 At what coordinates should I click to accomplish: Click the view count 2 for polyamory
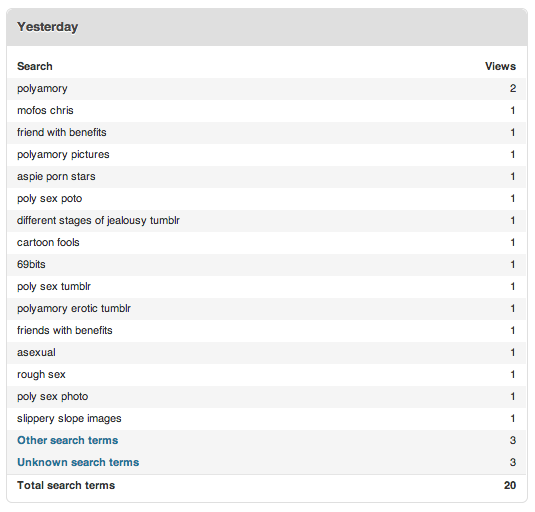point(513,88)
